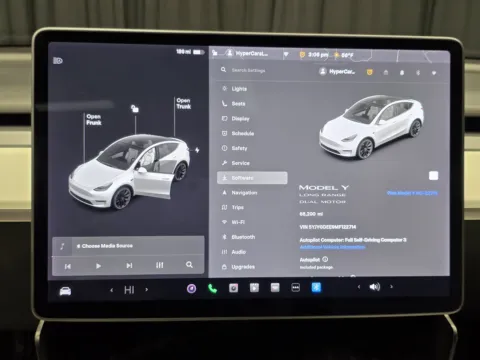Open HyperCar profile in settings header

[x=337, y=71]
